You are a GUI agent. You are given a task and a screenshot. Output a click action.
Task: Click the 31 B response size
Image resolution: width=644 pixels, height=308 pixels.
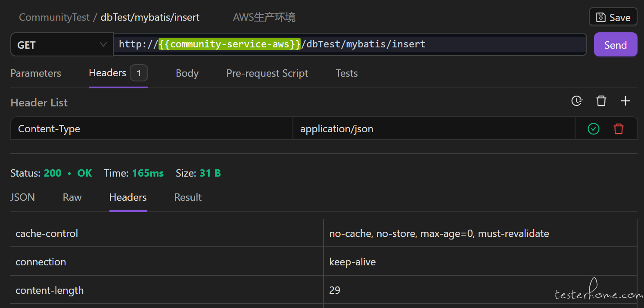(210, 173)
